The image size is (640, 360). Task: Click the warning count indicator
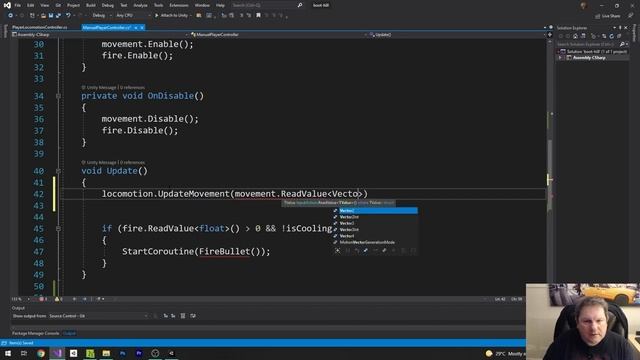(x=58, y=299)
